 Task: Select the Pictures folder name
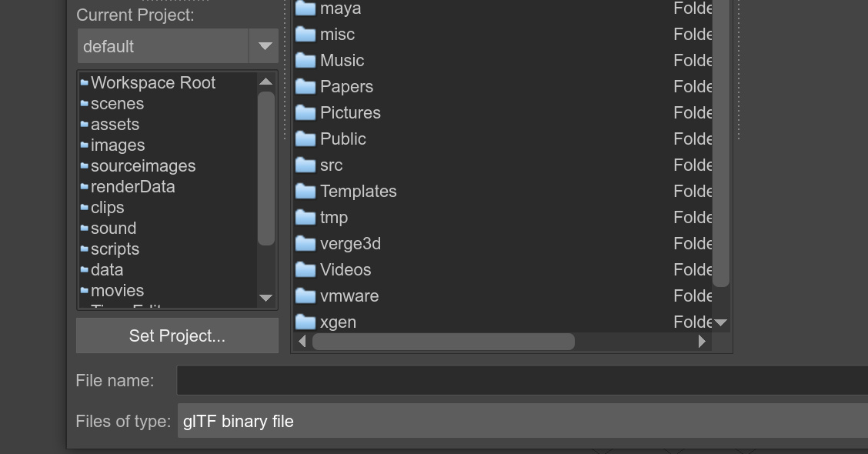pos(350,112)
